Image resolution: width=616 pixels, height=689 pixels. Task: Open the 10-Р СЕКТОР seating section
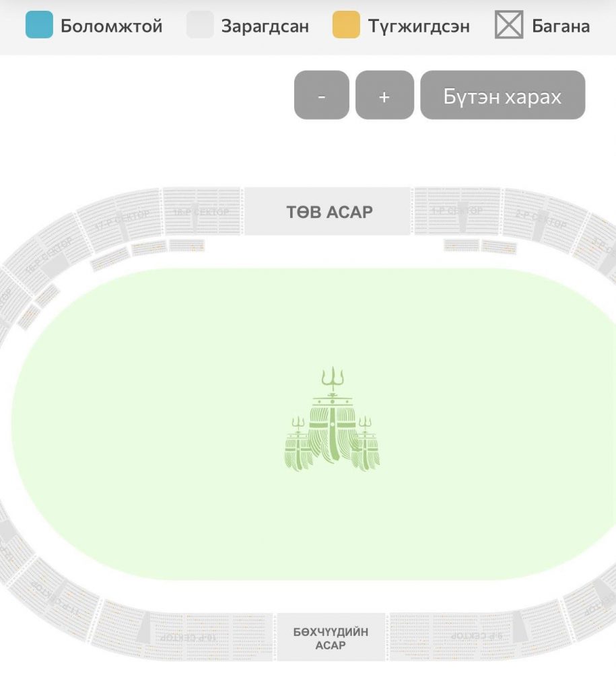coord(189,637)
